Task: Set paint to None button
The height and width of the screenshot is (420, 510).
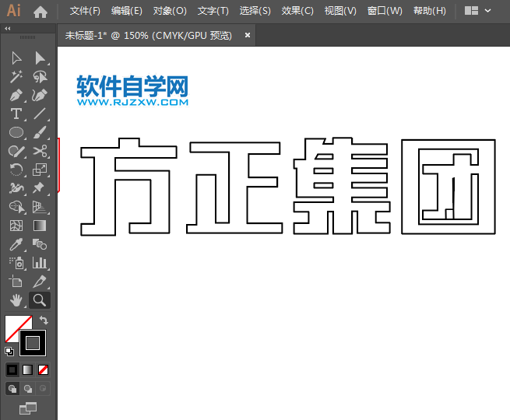Action: point(44,369)
